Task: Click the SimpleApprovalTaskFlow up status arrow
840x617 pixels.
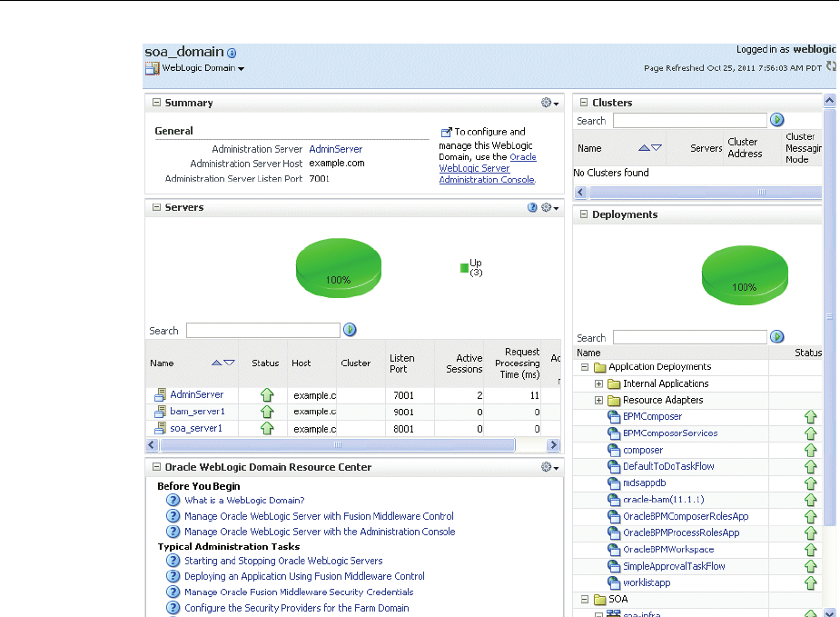Action: click(811, 567)
